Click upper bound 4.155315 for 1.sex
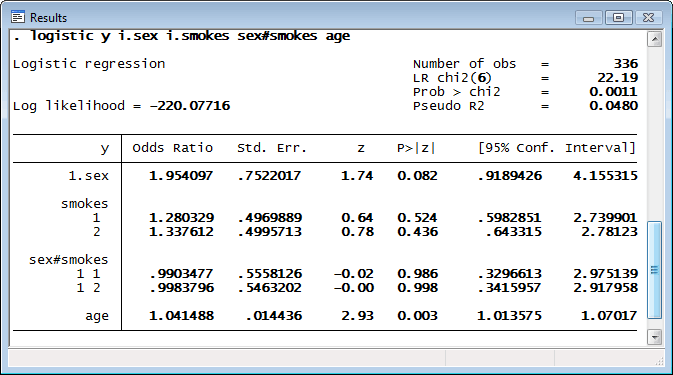Viewport: 673px width, 375px height. click(605, 176)
